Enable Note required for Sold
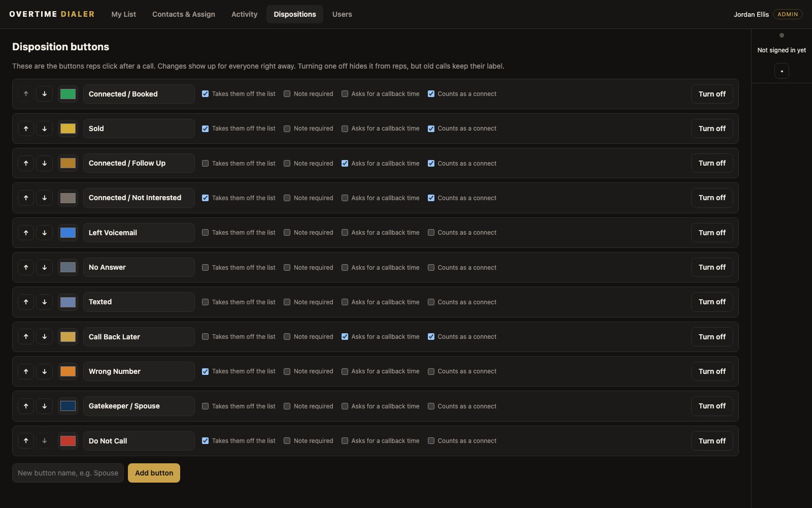Viewport: 812px width, 508px height. 287,129
